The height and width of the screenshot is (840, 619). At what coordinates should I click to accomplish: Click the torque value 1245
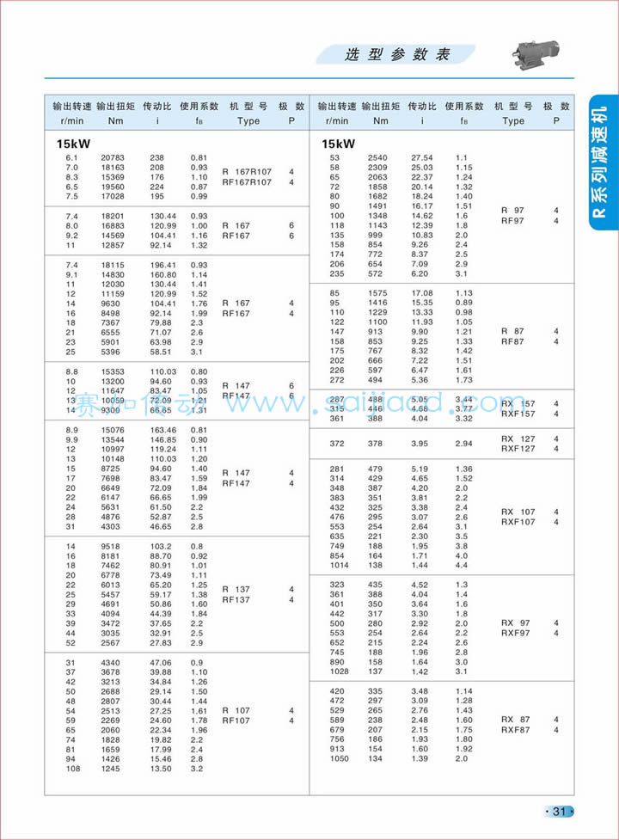pos(110,769)
